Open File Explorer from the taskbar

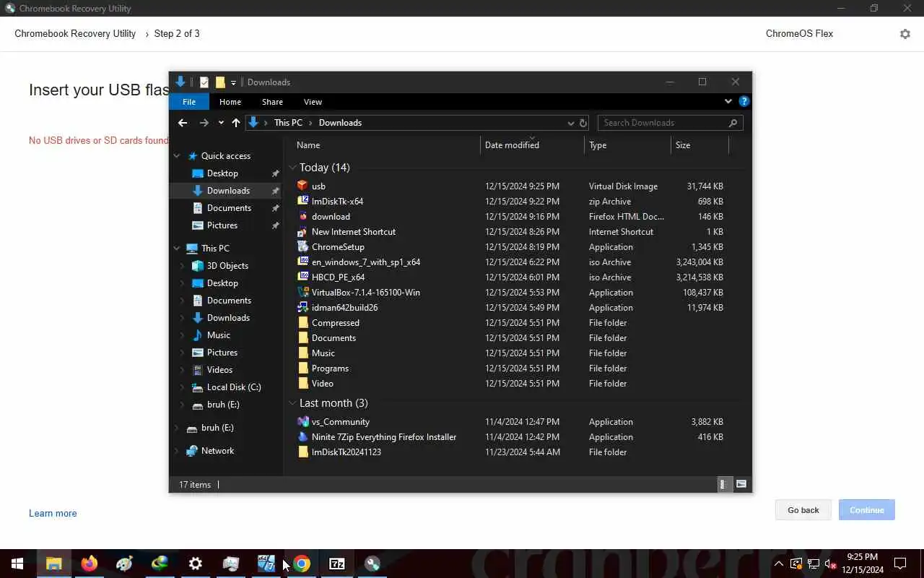(x=53, y=564)
